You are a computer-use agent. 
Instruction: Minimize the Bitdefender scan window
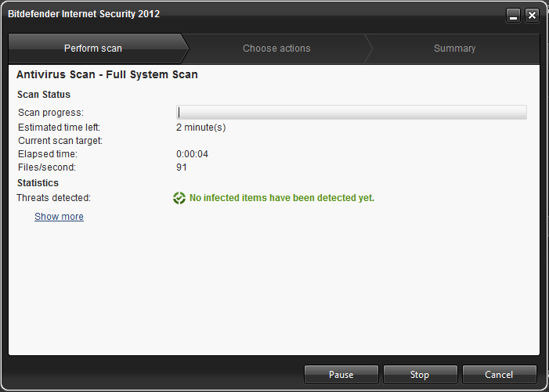click(513, 16)
